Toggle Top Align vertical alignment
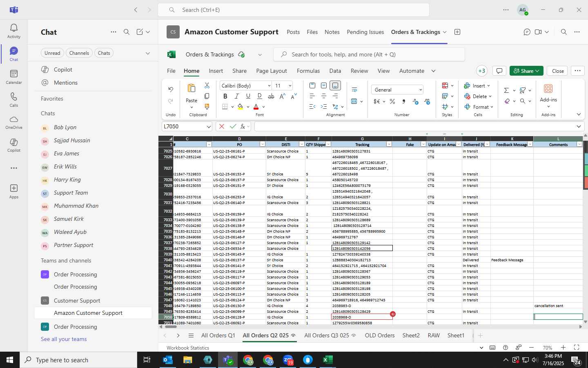Viewport: 588px width, 368px height. point(312,85)
